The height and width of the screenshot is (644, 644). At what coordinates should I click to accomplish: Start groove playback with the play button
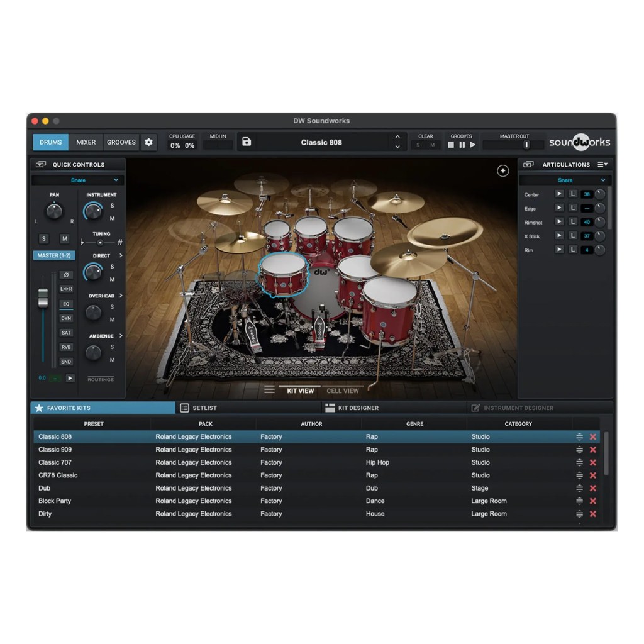472,145
